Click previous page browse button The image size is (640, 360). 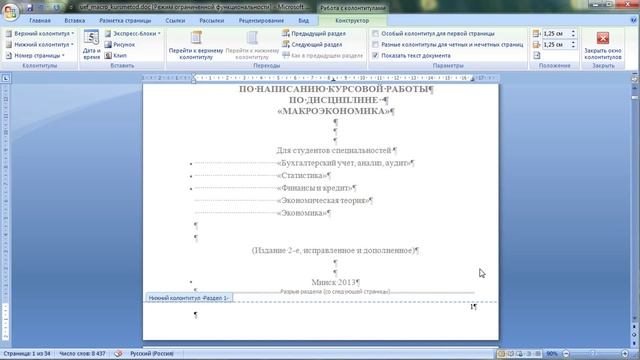(x=635, y=327)
